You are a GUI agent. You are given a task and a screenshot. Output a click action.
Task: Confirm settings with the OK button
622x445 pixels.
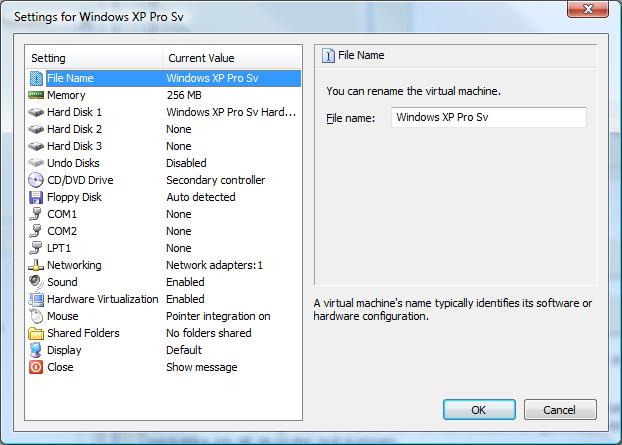(x=479, y=410)
